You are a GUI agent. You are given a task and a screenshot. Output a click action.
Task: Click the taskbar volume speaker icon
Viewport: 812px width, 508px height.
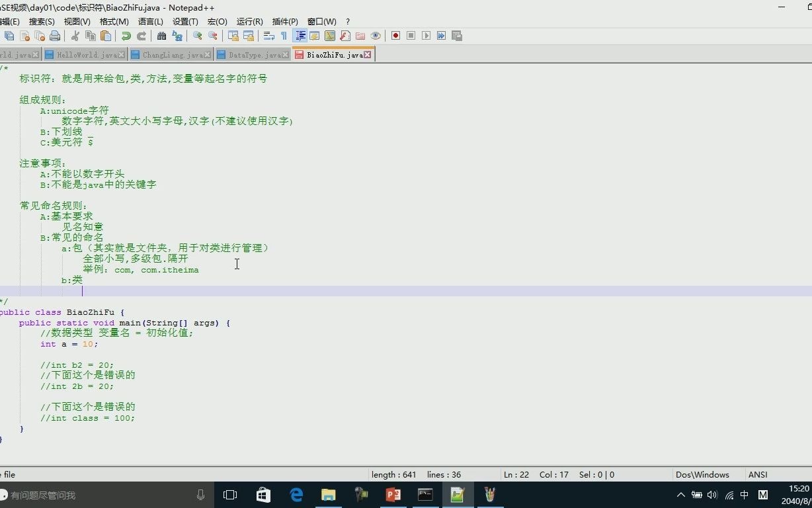point(712,495)
